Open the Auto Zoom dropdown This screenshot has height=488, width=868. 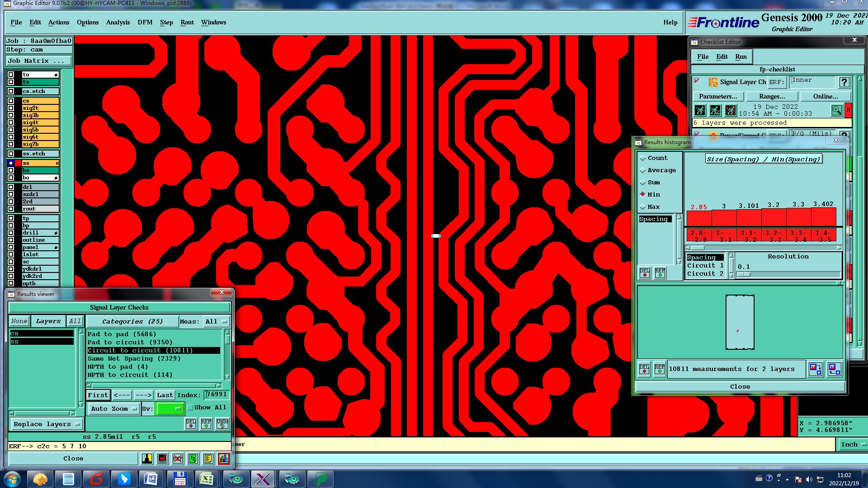pos(113,409)
